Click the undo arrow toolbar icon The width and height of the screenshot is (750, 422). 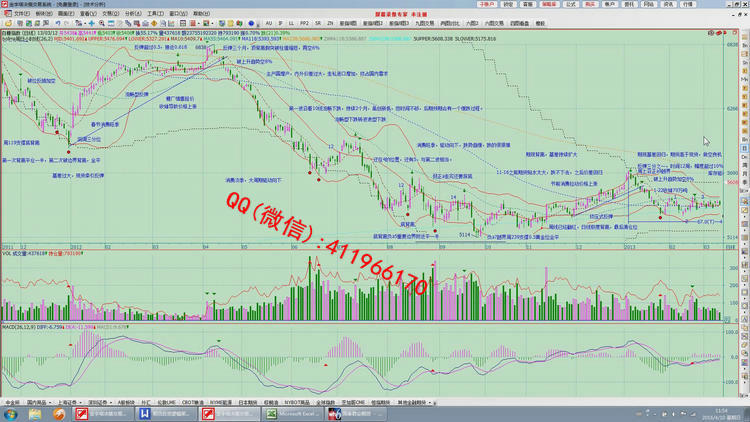pos(58,23)
